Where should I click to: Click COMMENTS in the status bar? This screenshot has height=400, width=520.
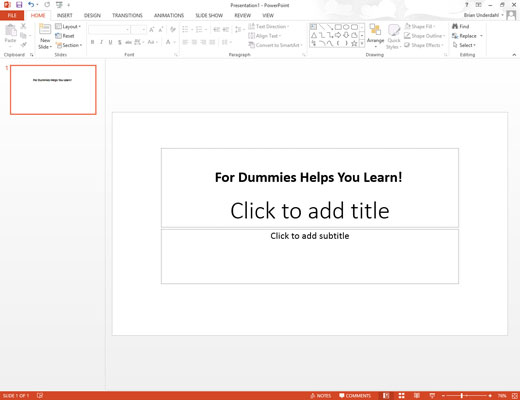click(355, 396)
